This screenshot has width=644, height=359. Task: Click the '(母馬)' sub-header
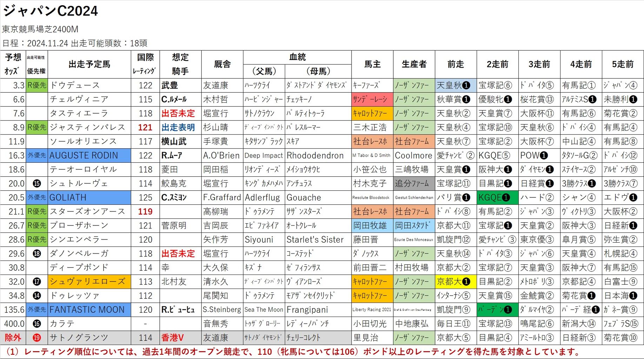(x=318, y=71)
